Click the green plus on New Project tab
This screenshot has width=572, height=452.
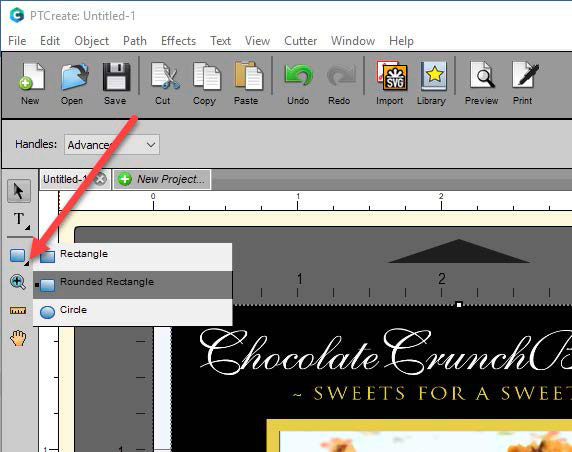tap(125, 179)
